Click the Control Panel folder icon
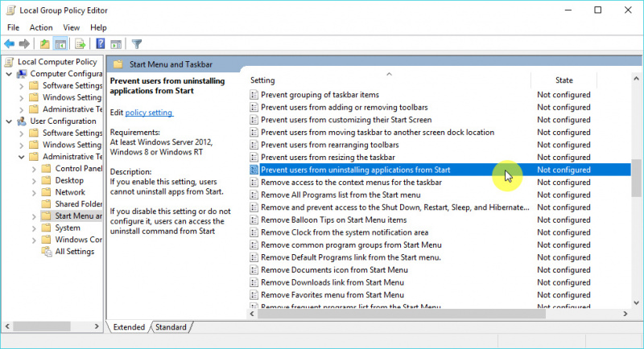This screenshot has height=349, width=644. [47, 169]
